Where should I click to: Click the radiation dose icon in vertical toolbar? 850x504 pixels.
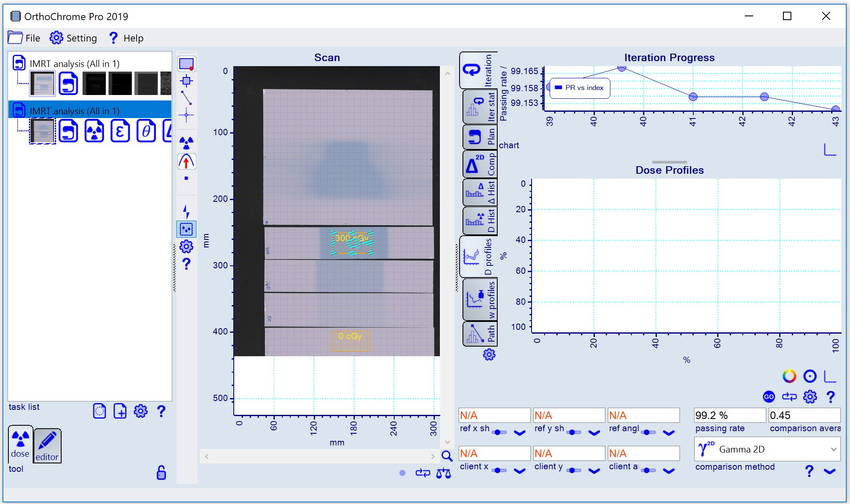coord(186,143)
